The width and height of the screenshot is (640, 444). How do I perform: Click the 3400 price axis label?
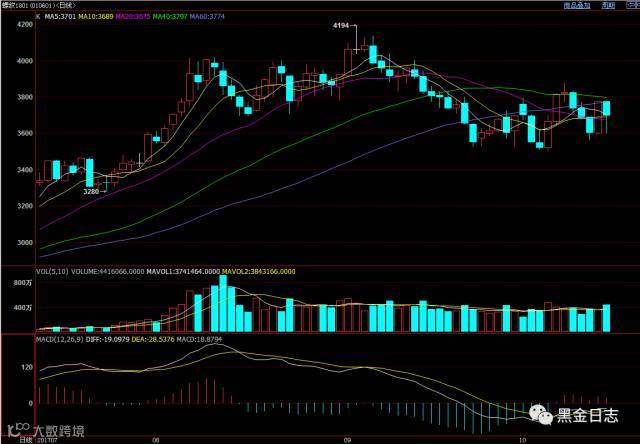point(25,170)
